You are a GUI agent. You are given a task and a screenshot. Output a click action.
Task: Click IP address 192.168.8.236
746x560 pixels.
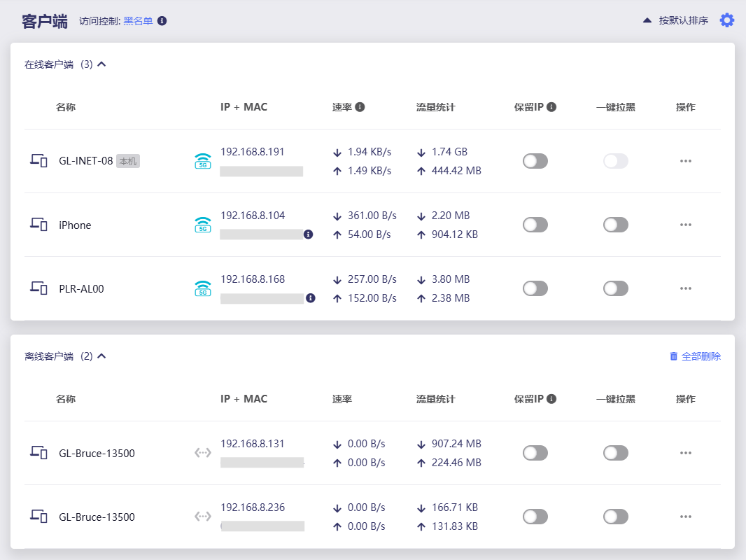pyautogui.click(x=253, y=507)
